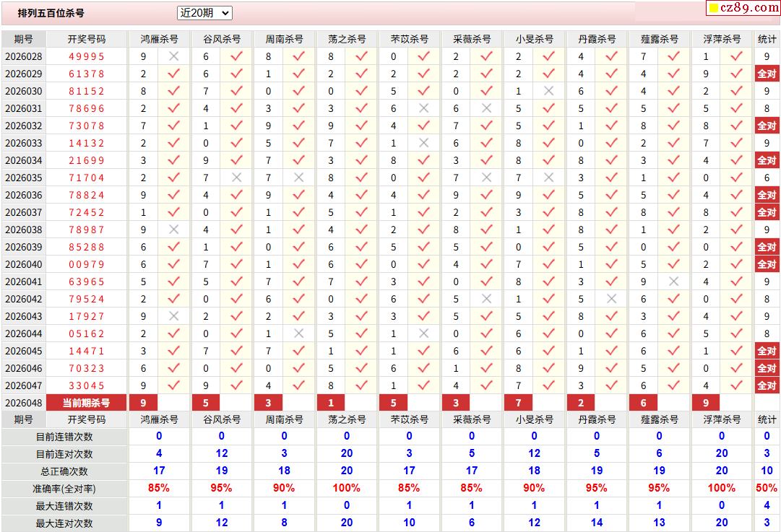Click the X mark for 芣苡杀号 in row 2026031

pyautogui.click(x=423, y=108)
